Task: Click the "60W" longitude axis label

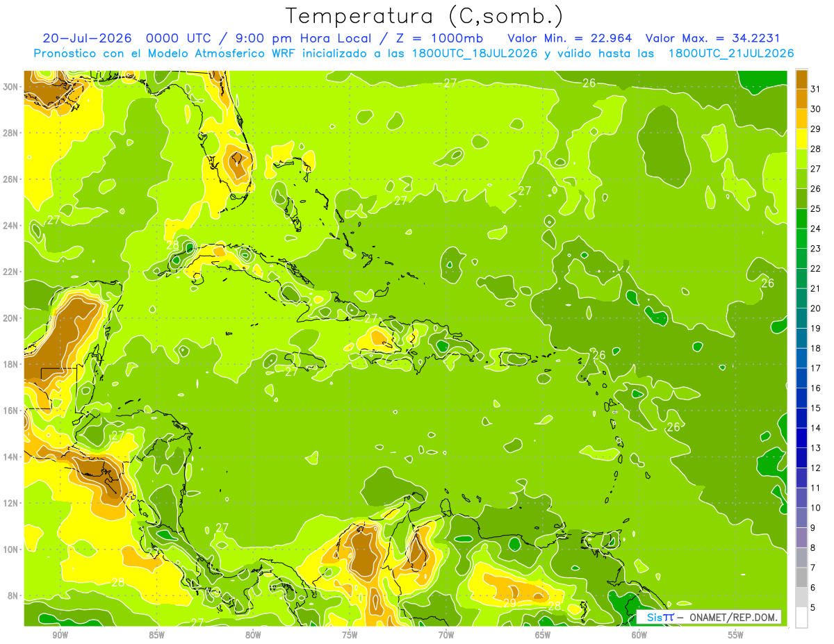Action: (639, 635)
